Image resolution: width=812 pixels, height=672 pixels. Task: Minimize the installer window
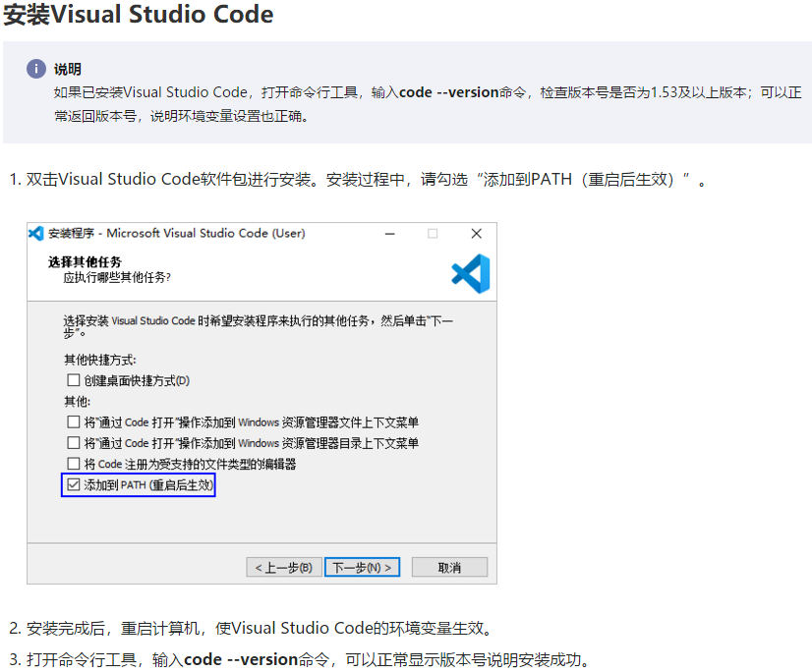[x=390, y=234]
